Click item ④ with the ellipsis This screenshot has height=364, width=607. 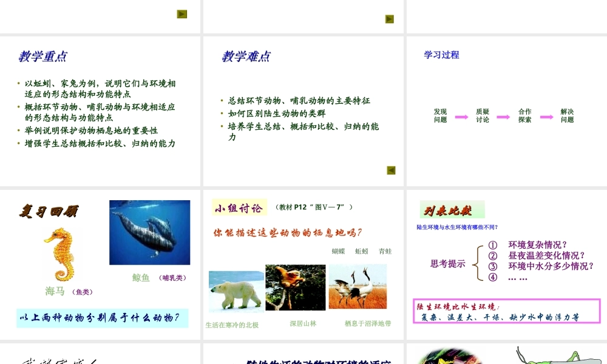click(508, 277)
